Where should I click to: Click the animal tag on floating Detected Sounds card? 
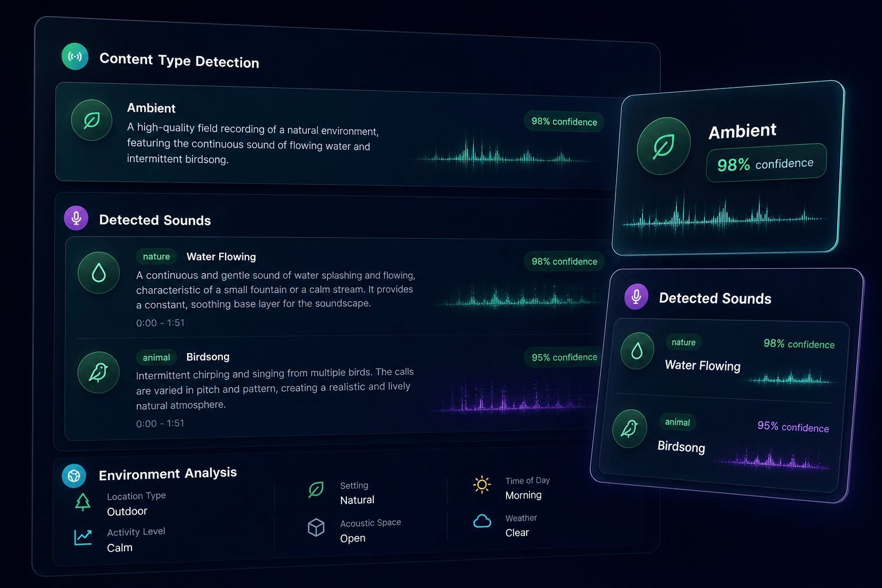(678, 422)
